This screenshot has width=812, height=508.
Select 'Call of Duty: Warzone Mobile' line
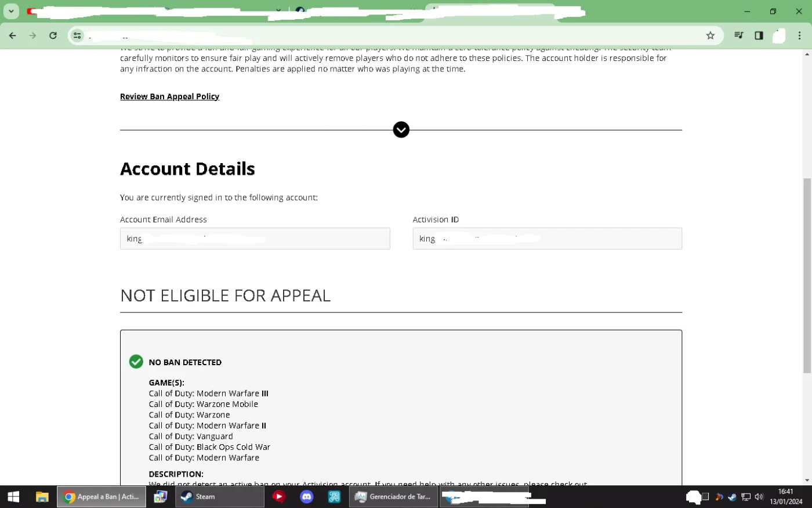point(203,404)
